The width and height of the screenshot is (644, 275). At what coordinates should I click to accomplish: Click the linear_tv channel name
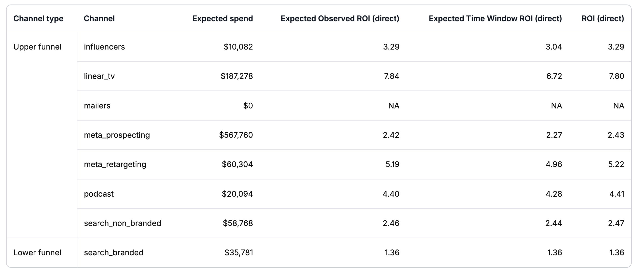pos(99,76)
